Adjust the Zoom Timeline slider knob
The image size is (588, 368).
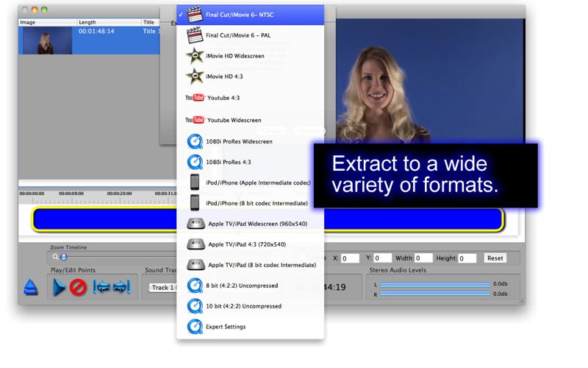64,257
